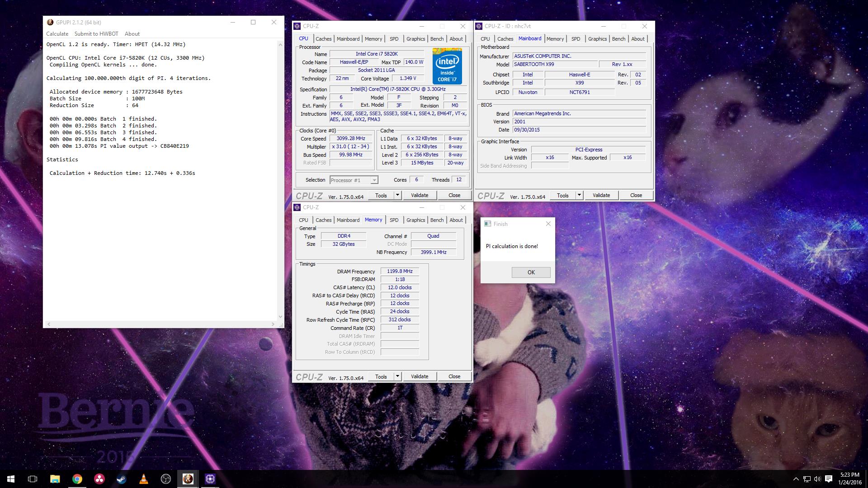Switch to GPUPI taskbar icon
The image size is (868, 488).
[188, 479]
